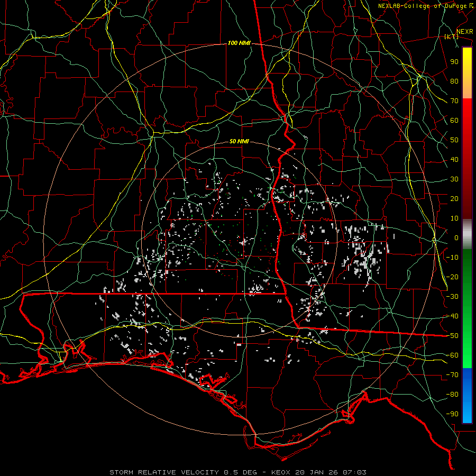Image resolution: width=476 pixels, height=476 pixels.
Task: Click the 50 NMI range ring label
Action: click(239, 141)
